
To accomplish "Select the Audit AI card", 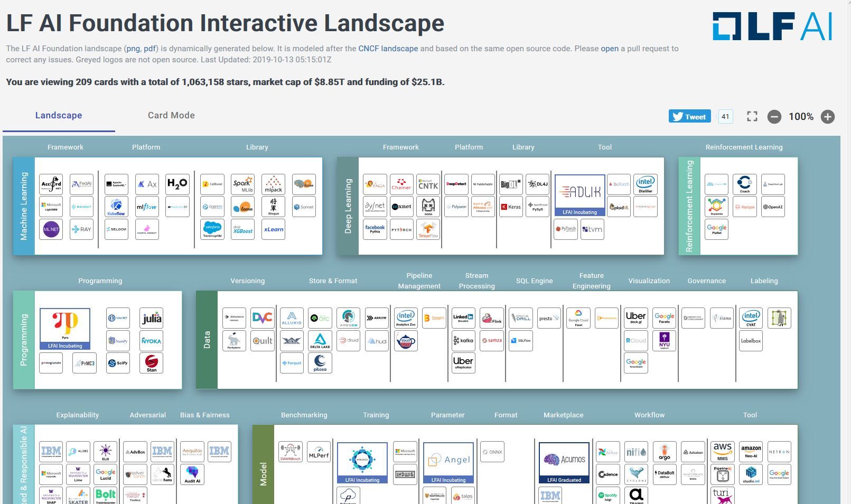I will (192, 474).
